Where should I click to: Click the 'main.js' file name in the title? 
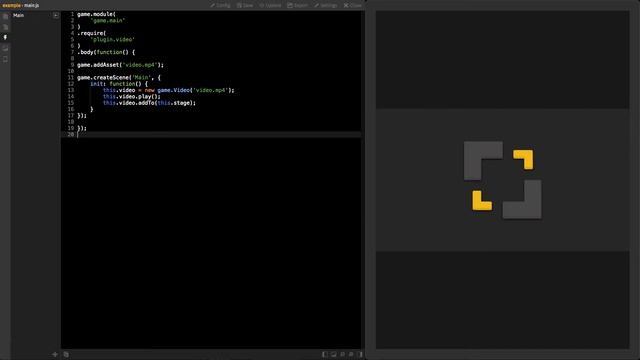(31, 5)
